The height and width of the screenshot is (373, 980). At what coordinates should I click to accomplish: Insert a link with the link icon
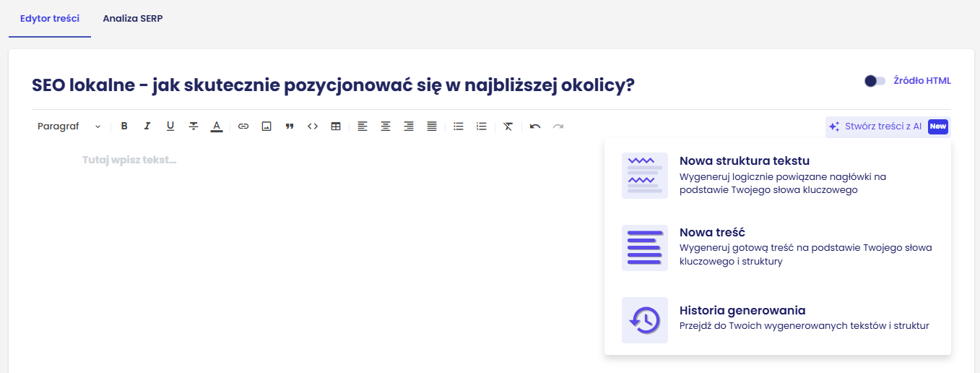243,127
